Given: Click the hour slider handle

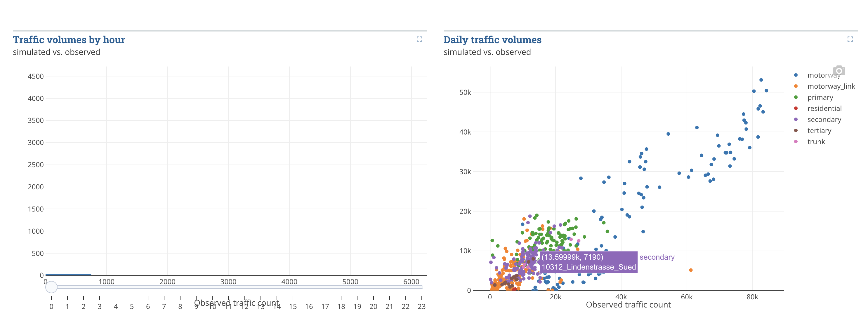Looking at the screenshot, I should pyautogui.click(x=52, y=287).
